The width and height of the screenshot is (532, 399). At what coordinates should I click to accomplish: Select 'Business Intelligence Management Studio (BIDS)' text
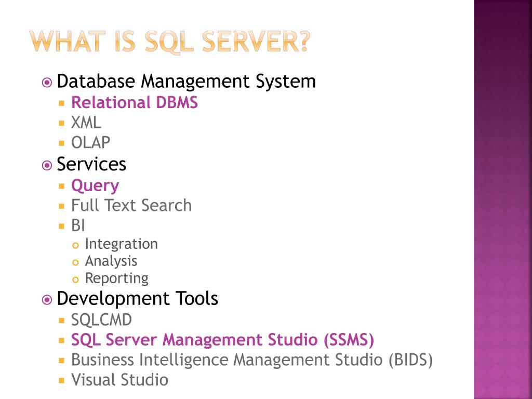pos(252,360)
